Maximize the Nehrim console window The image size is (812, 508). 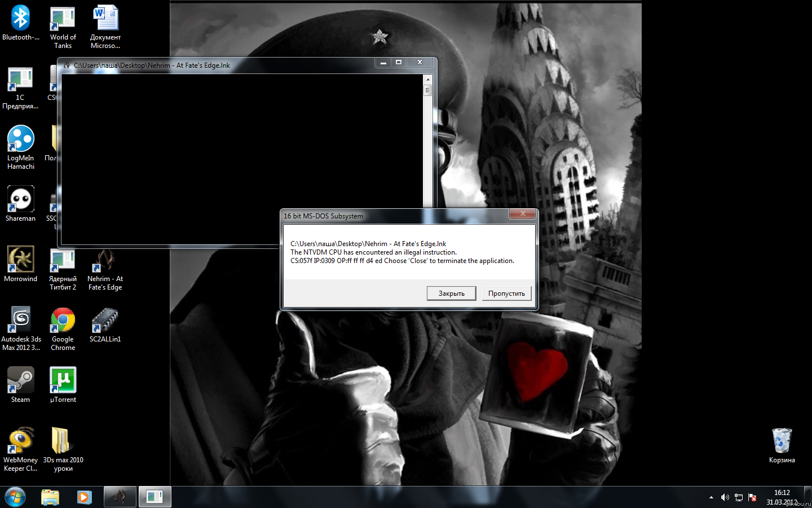click(x=399, y=63)
